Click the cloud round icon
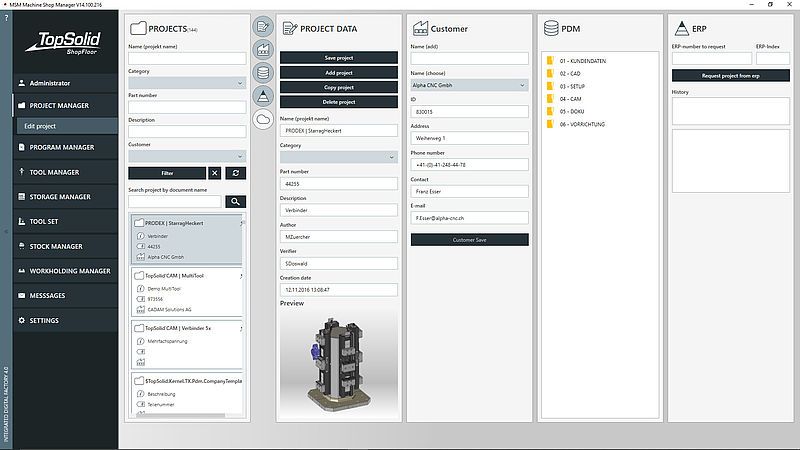This screenshot has width=800, height=450. (263, 120)
